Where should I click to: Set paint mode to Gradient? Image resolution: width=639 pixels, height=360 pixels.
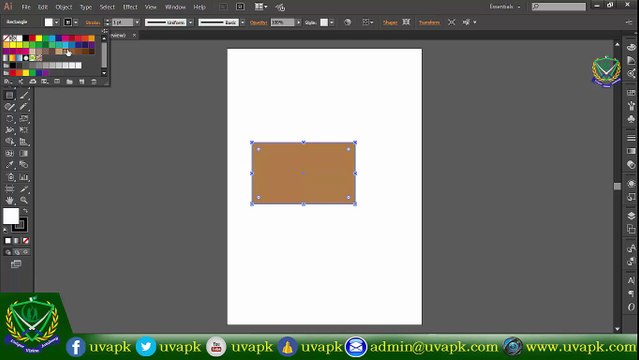(x=17, y=241)
